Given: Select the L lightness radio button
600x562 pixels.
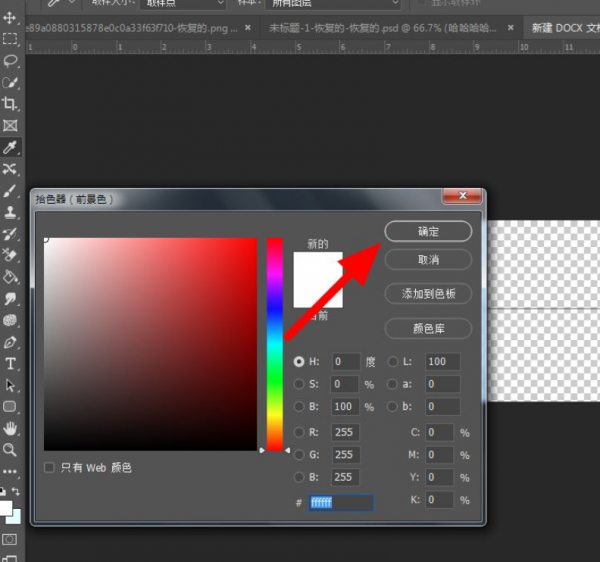Looking at the screenshot, I should 393,362.
